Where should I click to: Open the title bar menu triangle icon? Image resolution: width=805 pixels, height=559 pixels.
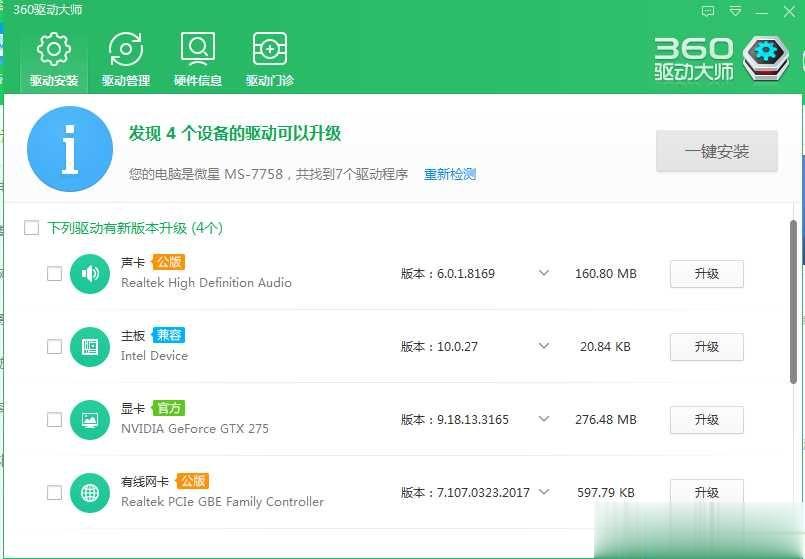735,11
